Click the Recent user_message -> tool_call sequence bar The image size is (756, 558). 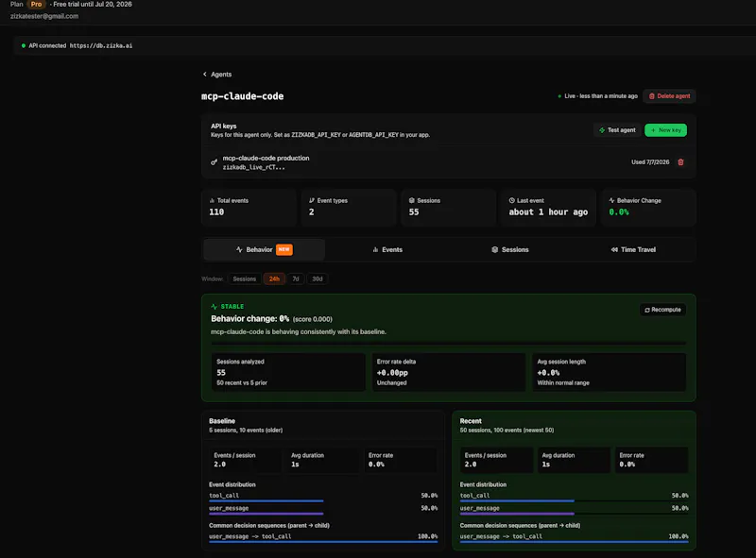click(x=575, y=542)
